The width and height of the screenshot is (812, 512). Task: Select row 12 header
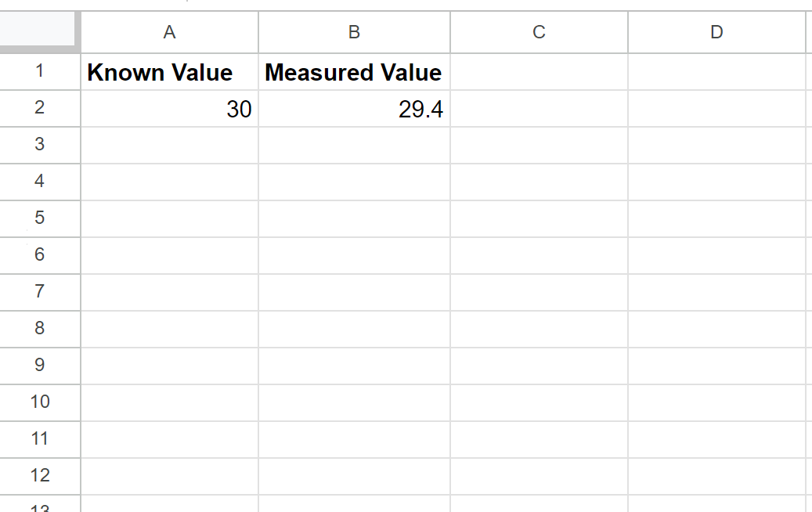40,476
